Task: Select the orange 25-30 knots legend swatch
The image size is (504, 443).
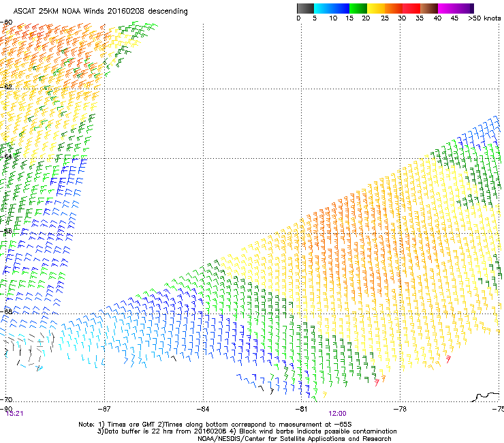Action: [394, 8]
